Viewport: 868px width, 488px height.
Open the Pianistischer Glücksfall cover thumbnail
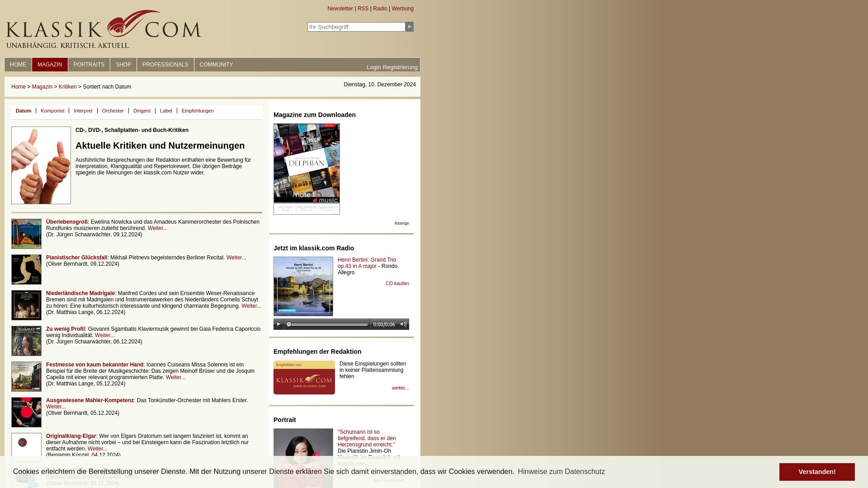26,269
